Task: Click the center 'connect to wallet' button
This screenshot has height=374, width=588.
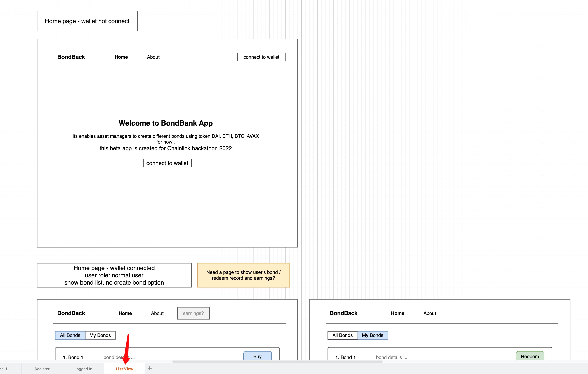Action: 167,163
